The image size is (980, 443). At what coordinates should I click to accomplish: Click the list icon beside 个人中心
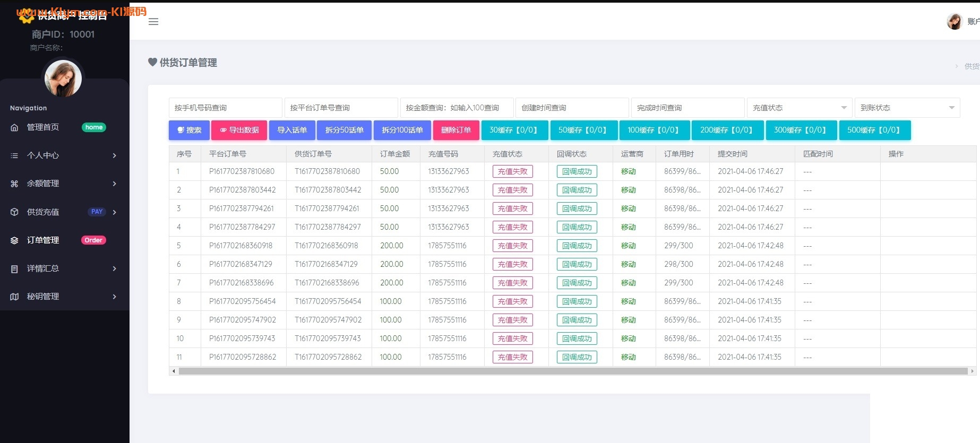(x=14, y=155)
